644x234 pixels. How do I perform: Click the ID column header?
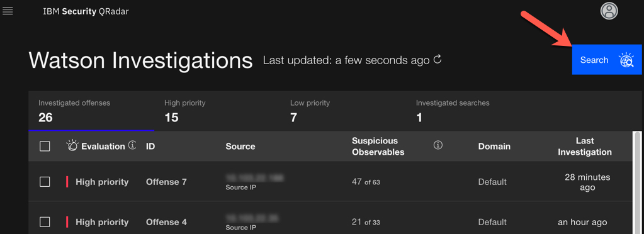[x=150, y=146]
